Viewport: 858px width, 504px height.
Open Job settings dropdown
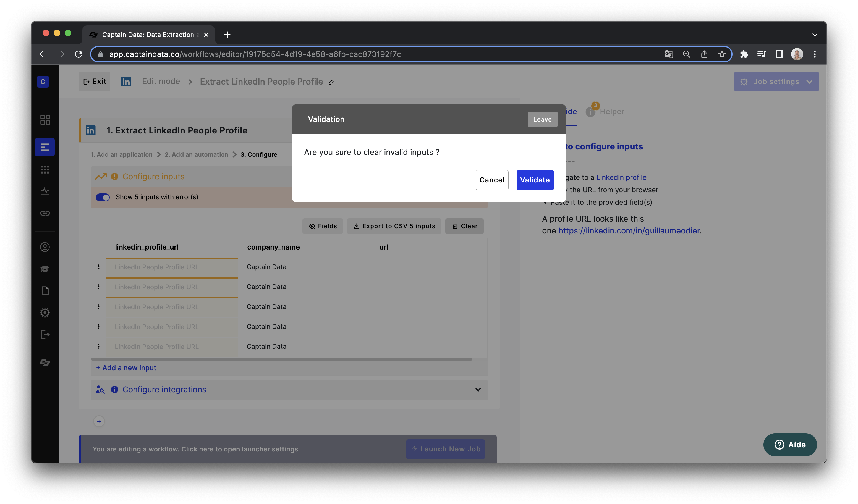776,81
